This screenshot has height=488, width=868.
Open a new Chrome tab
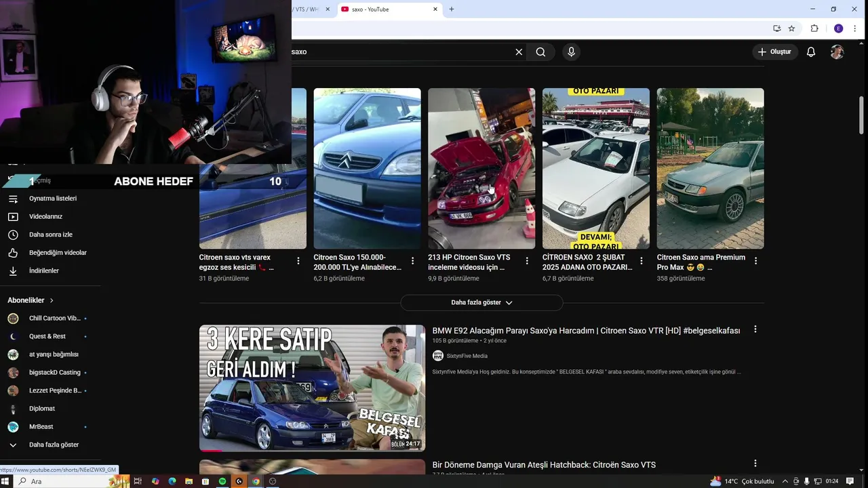[452, 9]
